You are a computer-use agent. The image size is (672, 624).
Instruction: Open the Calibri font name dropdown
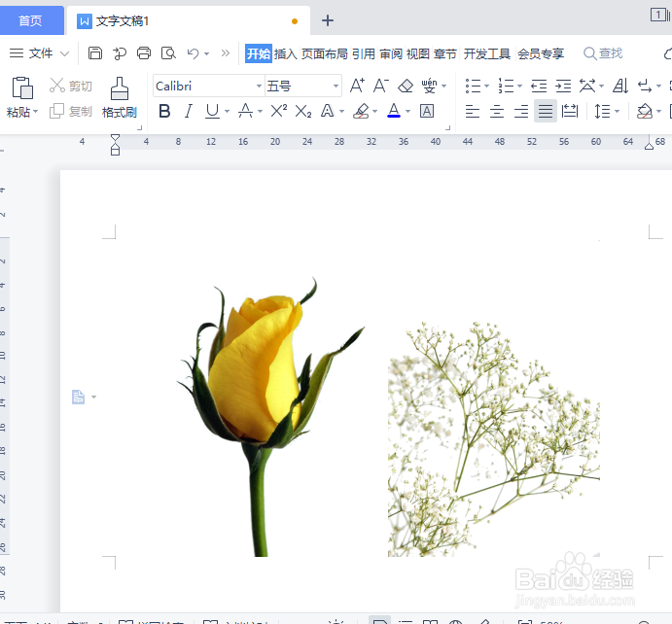(x=259, y=87)
